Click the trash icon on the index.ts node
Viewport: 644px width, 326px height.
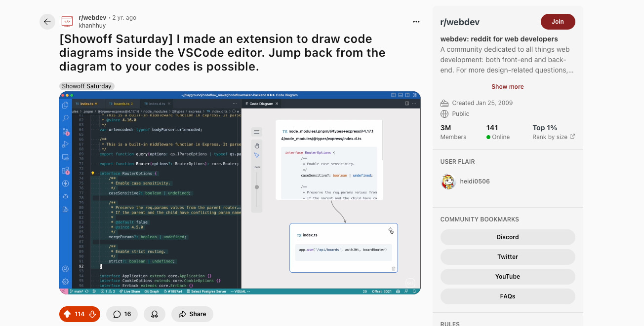[x=394, y=269]
